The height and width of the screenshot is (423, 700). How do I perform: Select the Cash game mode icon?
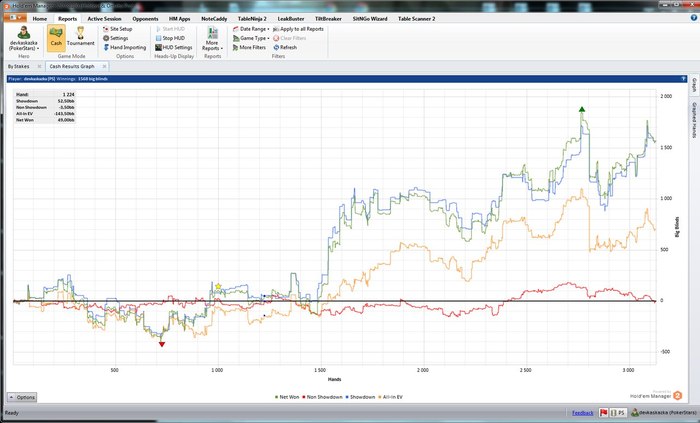click(56, 37)
